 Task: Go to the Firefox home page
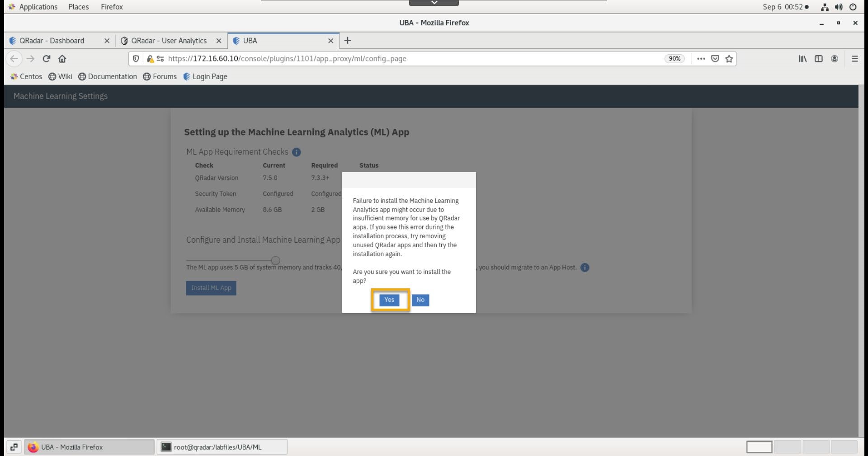(x=62, y=59)
